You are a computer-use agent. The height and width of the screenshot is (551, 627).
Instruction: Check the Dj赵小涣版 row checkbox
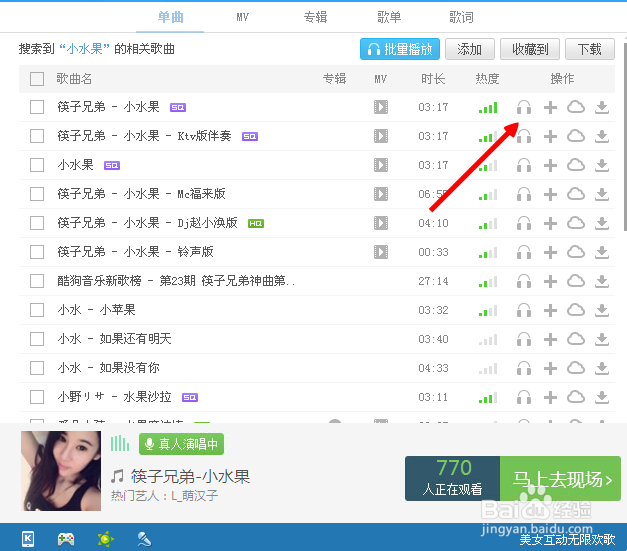37,223
